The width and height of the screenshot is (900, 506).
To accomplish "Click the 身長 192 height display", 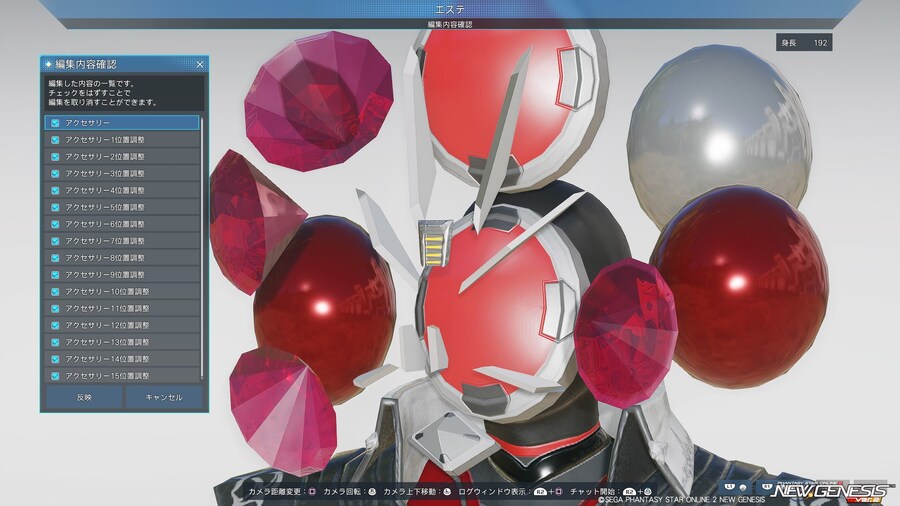I will [803, 43].
